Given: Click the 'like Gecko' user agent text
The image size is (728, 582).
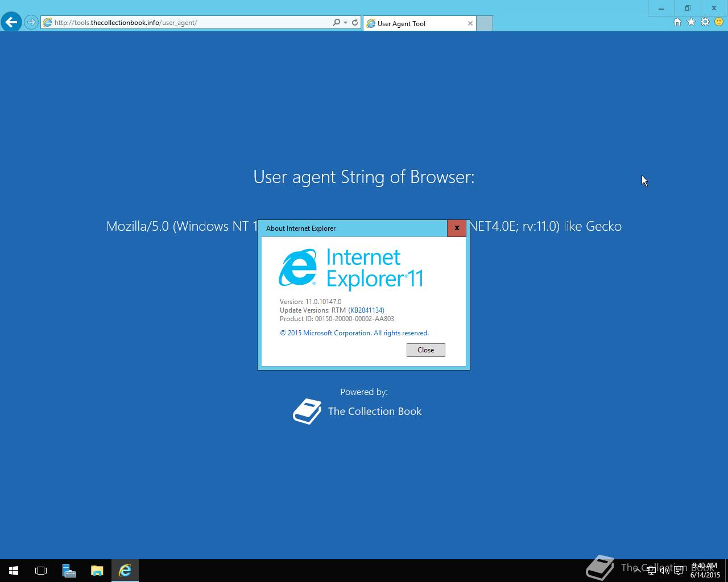Looking at the screenshot, I should tap(593, 226).
